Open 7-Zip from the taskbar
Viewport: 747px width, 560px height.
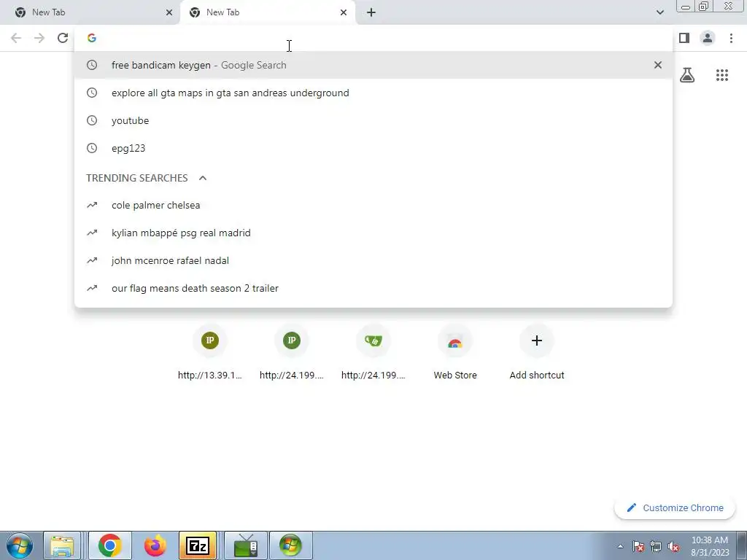pos(198,545)
